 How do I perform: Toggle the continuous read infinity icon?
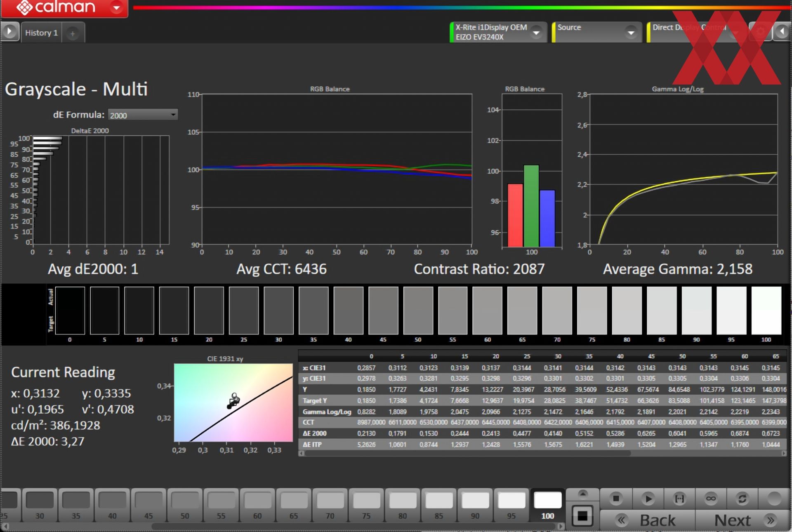[711, 499]
